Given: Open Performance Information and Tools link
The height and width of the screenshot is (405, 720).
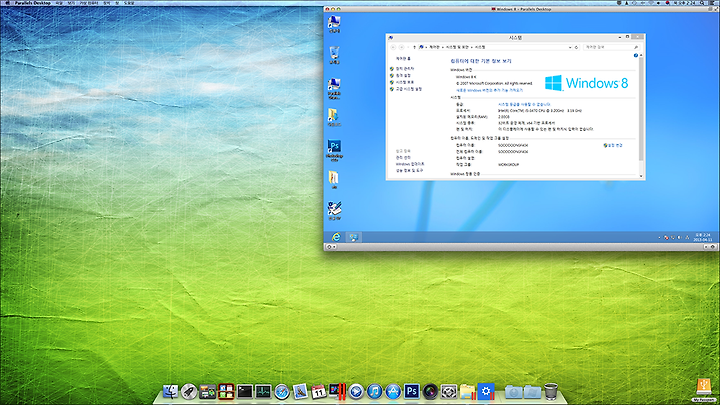Looking at the screenshot, I should point(410,170).
